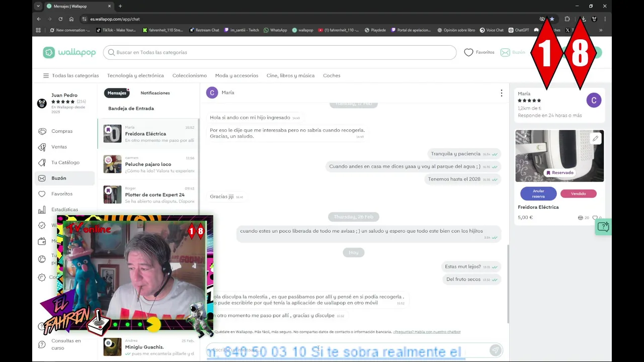
Task: Click the Voice Chat bookmark
Action: 492,30
